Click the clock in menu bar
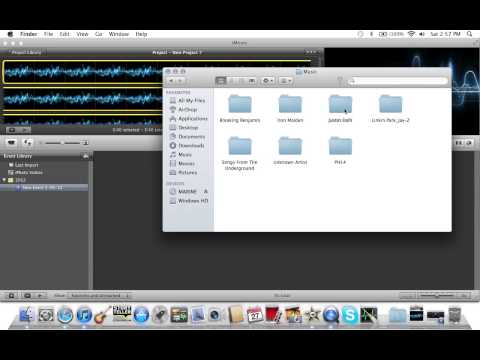The image size is (480, 360). pyautogui.click(x=445, y=34)
